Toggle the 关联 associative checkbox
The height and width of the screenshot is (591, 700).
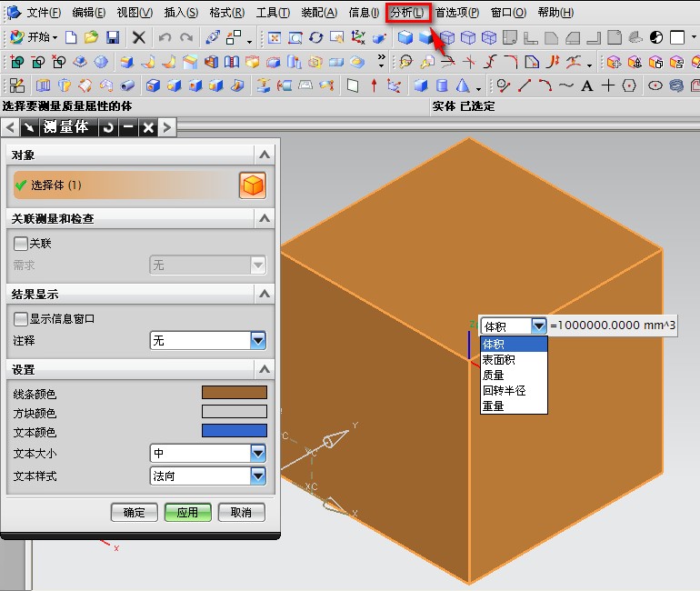tap(21, 244)
